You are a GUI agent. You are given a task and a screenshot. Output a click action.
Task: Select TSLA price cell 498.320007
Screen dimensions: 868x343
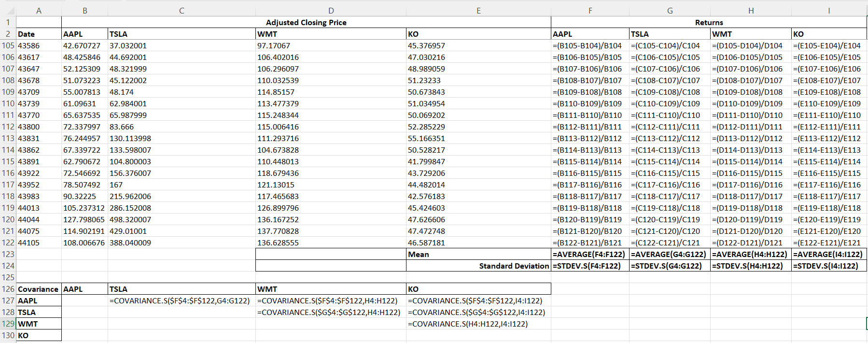pos(182,219)
